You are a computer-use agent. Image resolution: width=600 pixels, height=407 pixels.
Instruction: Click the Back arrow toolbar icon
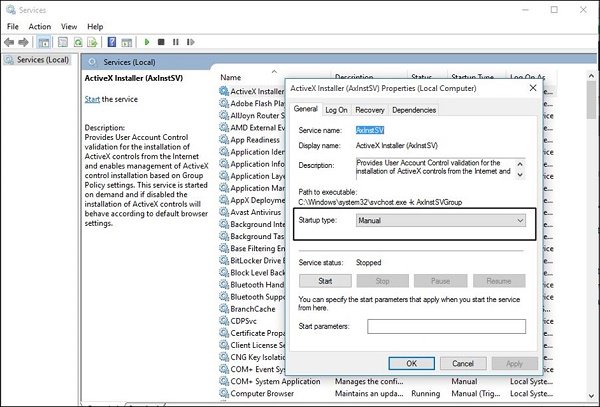click(10, 42)
